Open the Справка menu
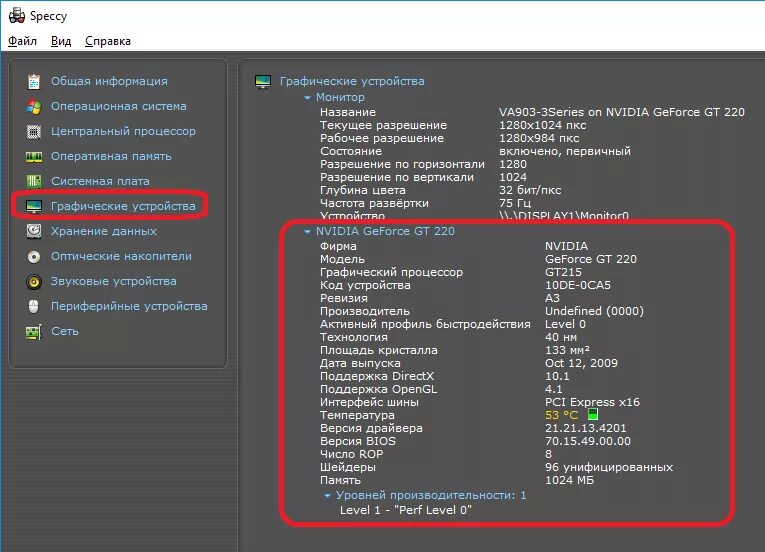The height and width of the screenshot is (552, 765). pyautogui.click(x=108, y=41)
